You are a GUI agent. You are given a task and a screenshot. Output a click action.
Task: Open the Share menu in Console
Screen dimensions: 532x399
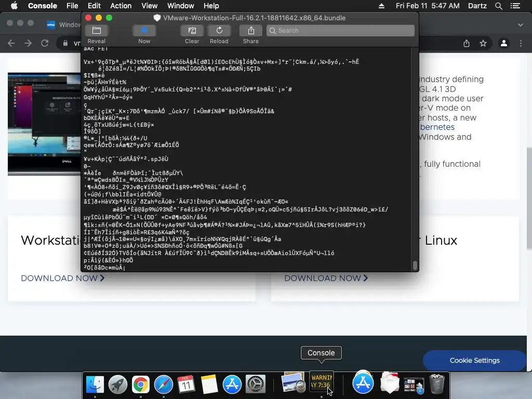tap(251, 31)
